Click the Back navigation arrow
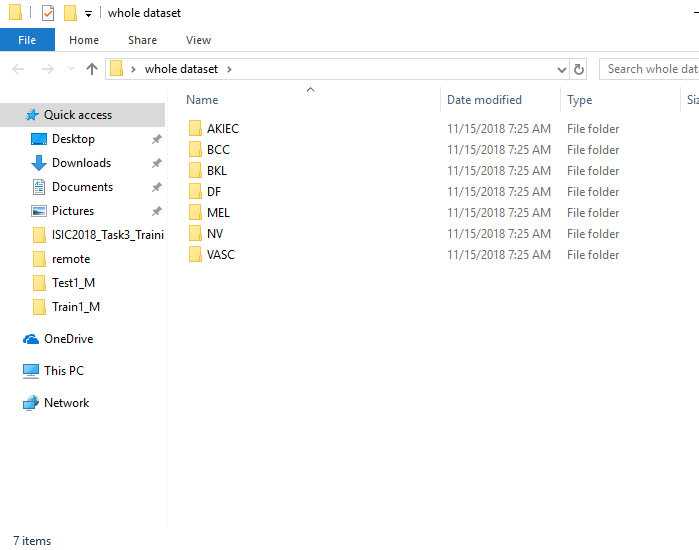The image size is (699, 550). 18,69
